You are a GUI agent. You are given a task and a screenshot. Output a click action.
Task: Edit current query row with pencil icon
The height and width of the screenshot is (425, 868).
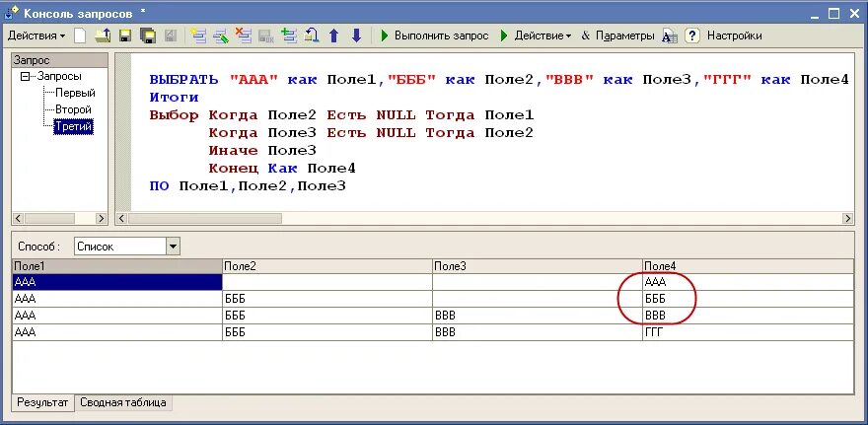[220, 35]
